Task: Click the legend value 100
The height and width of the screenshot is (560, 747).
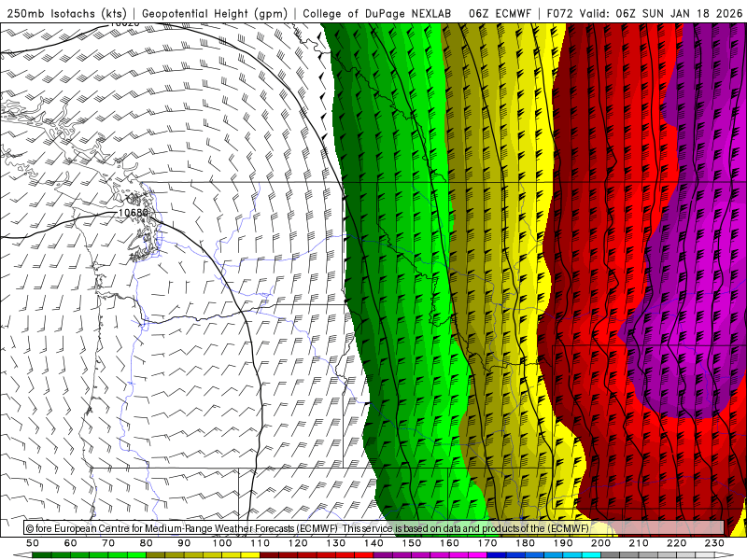Action: click(222, 543)
